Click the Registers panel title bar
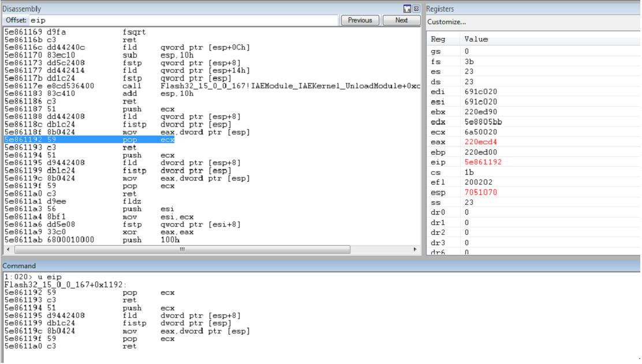The width and height of the screenshot is (642, 364). coord(533,9)
